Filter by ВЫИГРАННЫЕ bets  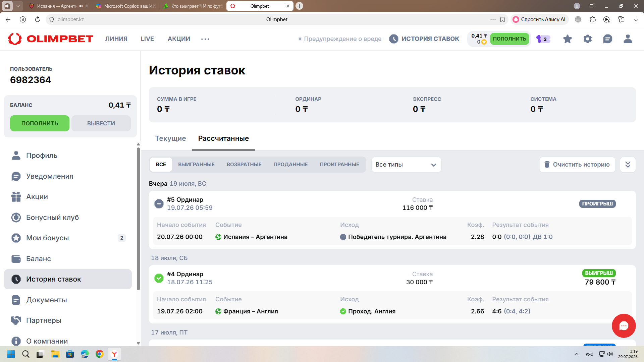click(x=196, y=165)
